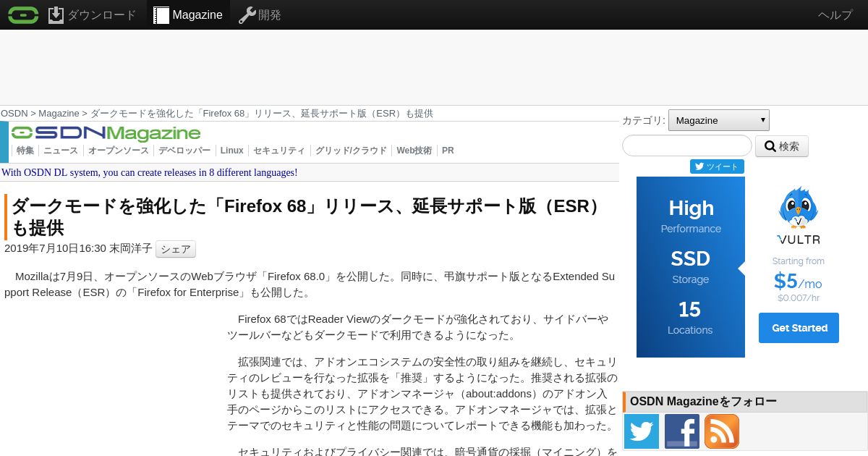Click the Firefox 68 article headline
This screenshot has width=868, height=456.
click(310, 216)
